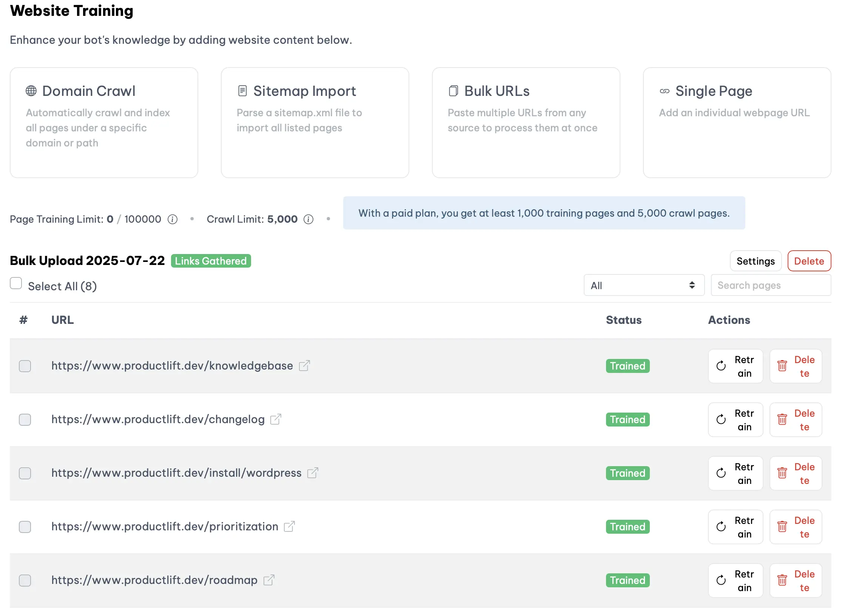Enable the Select All checkbox

pos(16,282)
